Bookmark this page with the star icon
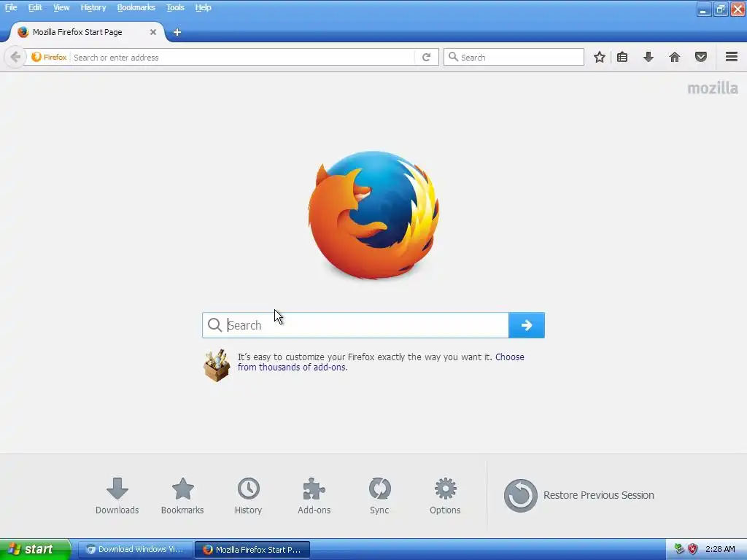This screenshot has width=747, height=560. click(600, 57)
